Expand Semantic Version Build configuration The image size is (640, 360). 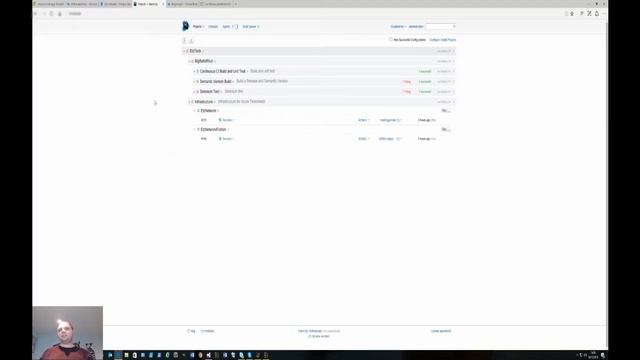(194, 82)
